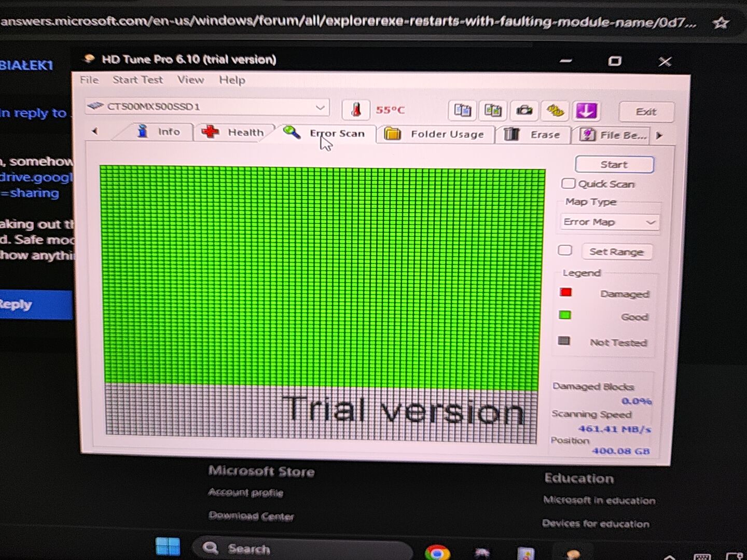Open the Account profile link in browser
Image resolution: width=747 pixels, height=560 pixels.
246,492
